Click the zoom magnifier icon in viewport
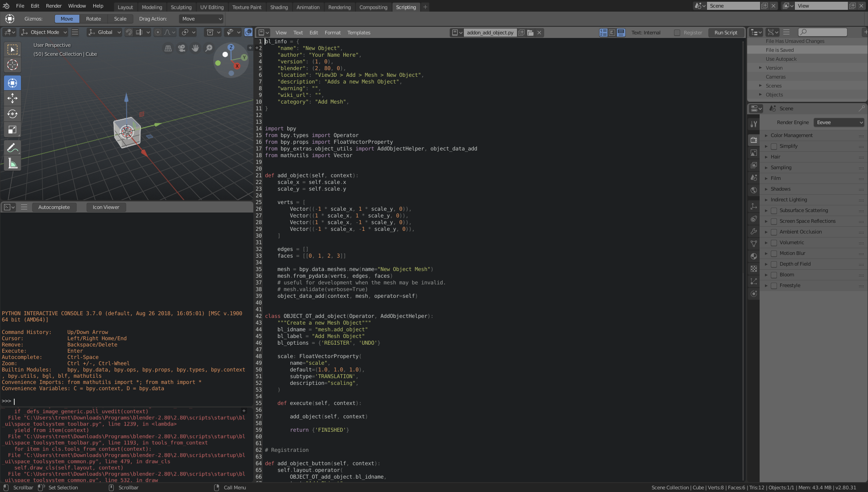 pyautogui.click(x=209, y=48)
